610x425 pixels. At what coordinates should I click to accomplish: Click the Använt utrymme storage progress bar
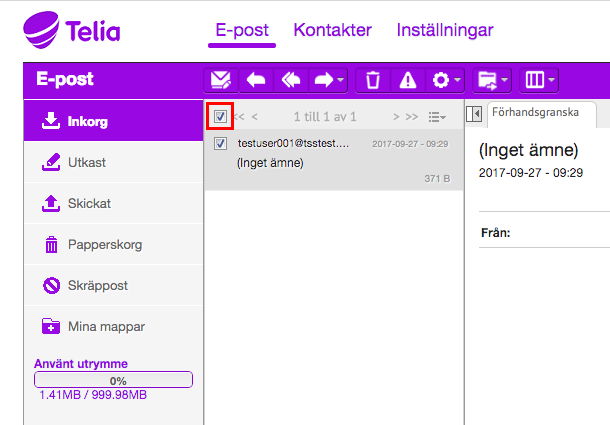point(113,380)
